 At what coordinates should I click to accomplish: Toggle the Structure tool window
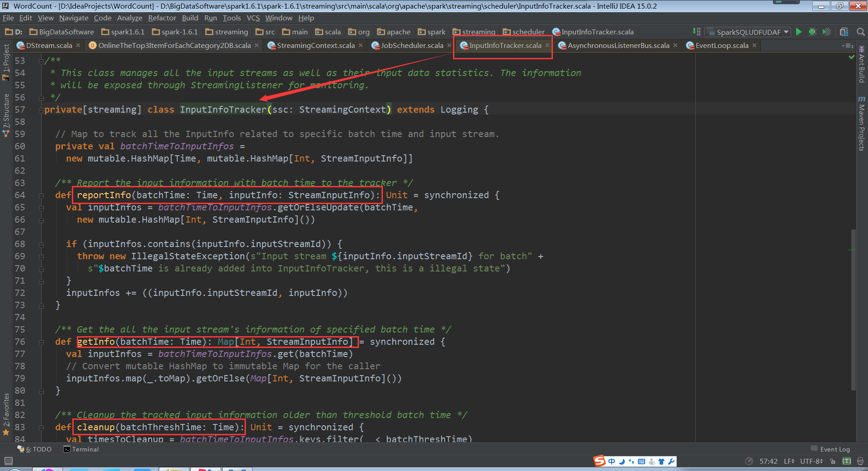(6, 115)
